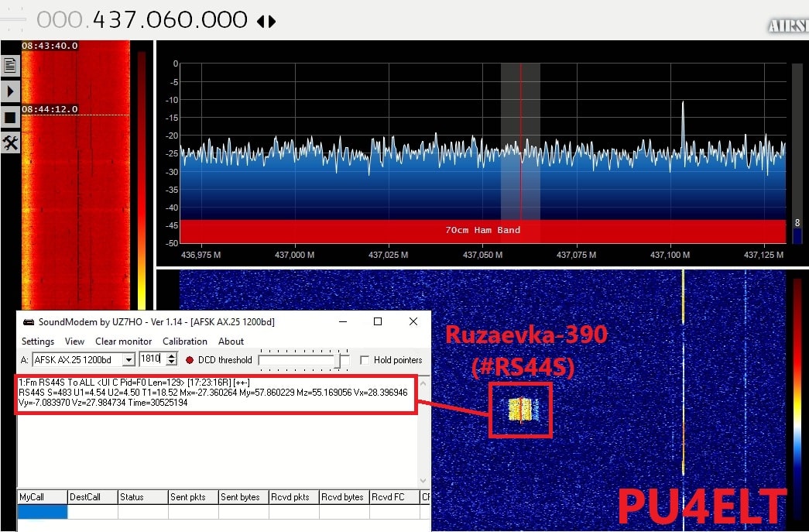Click the Status column header
The width and height of the screenshot is (809, 532).
click(143, 497)
